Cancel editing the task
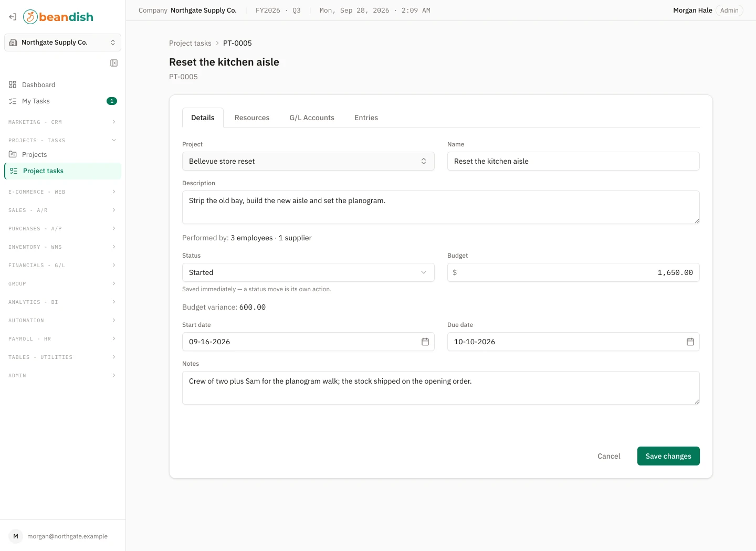Image resolution: width=756 pixels, height=551 pixels. [609, 456]
